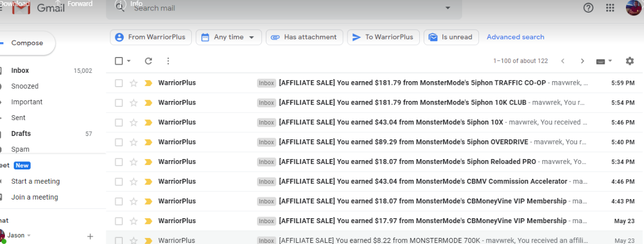Open the $181.79 5iphon TRAFFIC CO-OP email

click(374, 83)
